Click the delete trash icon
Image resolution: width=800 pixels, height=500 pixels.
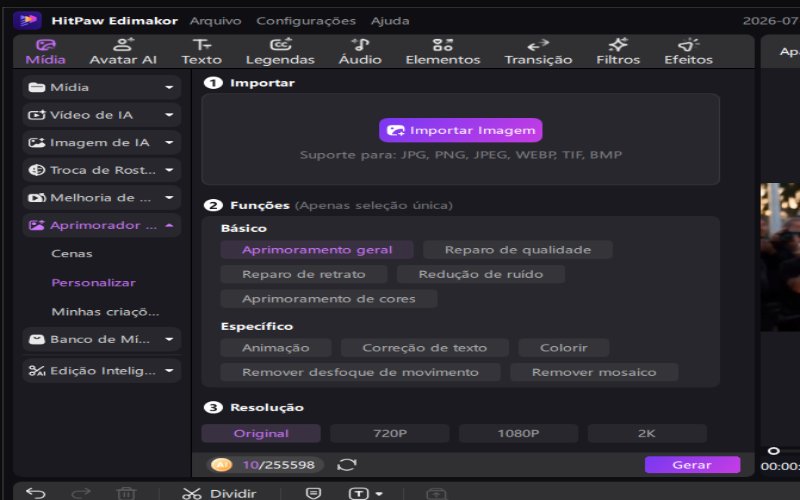click(x=126, y=493)
